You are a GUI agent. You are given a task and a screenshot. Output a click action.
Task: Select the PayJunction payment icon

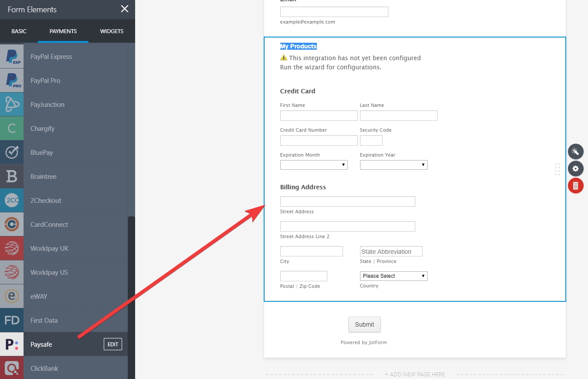[x=12, y=105]
